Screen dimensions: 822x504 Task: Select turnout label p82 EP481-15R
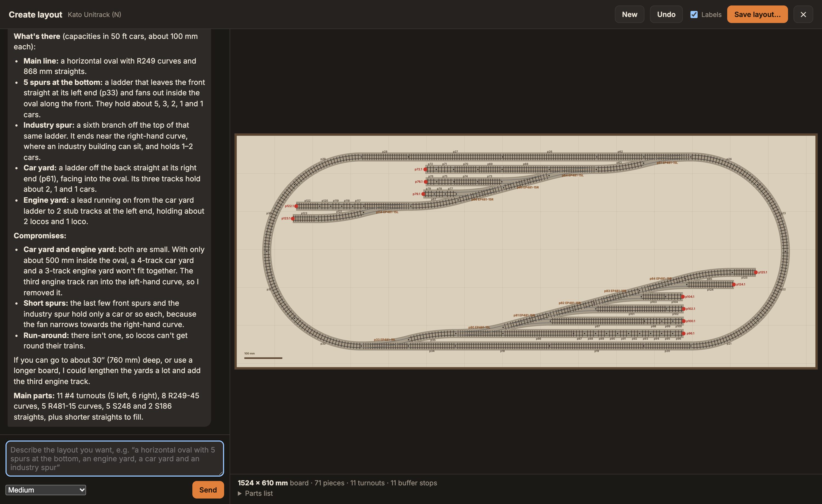570,303
